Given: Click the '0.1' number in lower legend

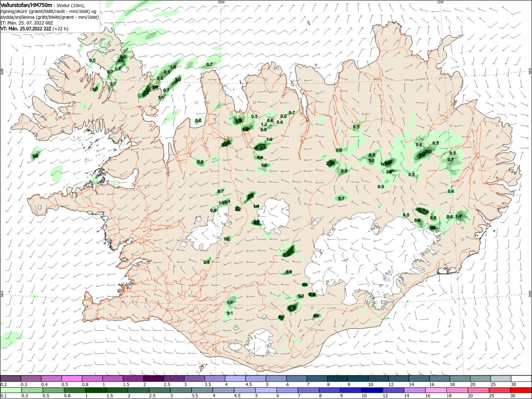Looking at the screenshot, I should tap(4, 397).
